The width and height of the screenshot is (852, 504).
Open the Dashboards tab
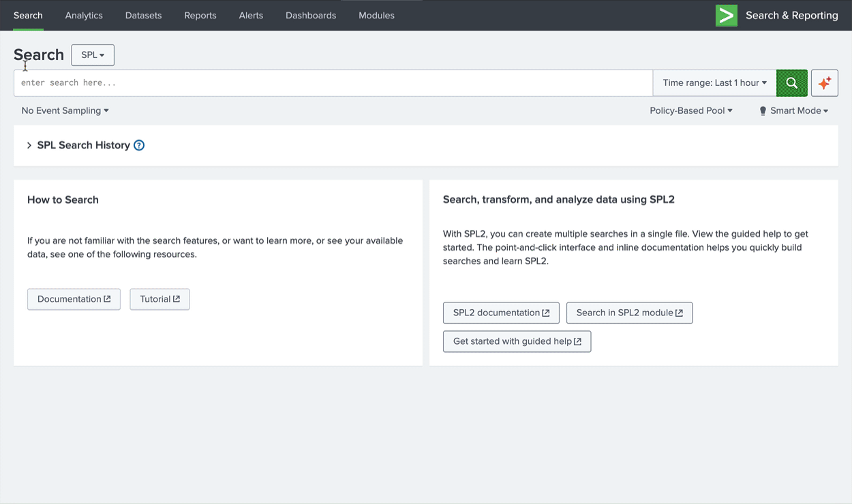tap(311, 16)
